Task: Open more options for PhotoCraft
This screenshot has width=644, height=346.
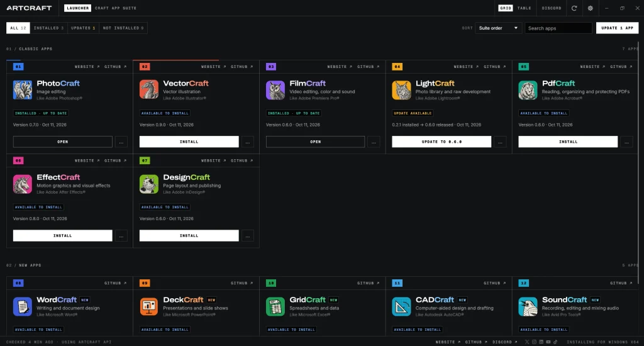Action: tap(121, 142)
